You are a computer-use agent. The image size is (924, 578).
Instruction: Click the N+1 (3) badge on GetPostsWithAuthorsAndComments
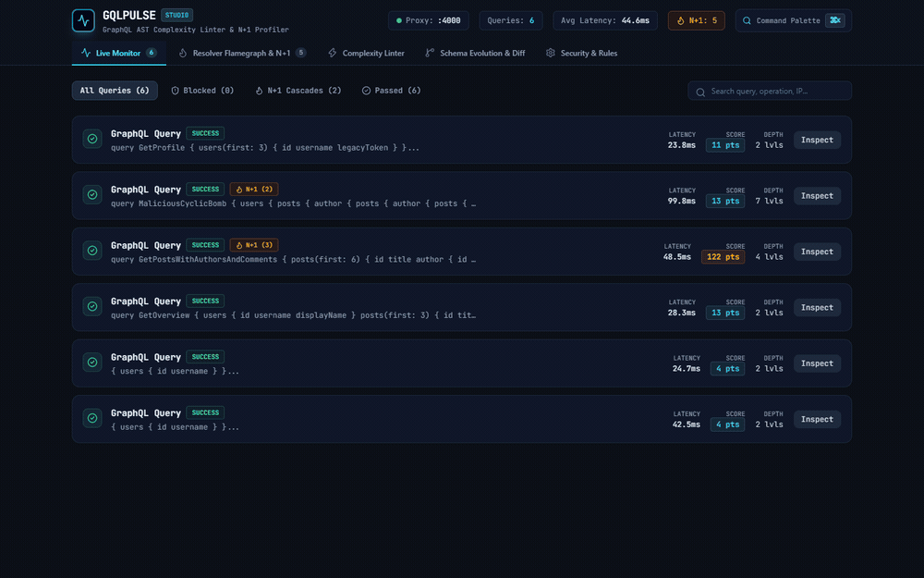coord(254,245)
